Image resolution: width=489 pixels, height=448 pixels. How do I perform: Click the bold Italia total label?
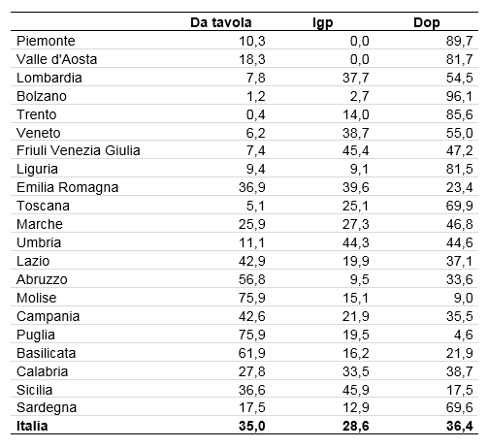tap(32, 426)
